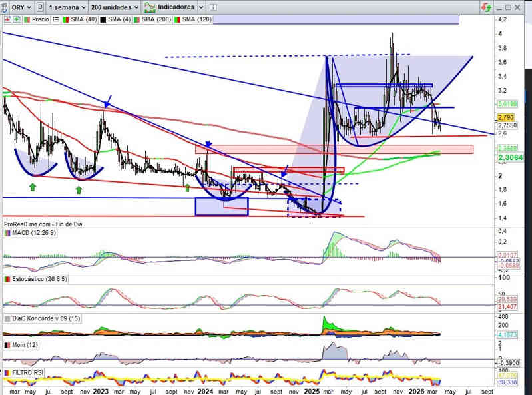Click the green arrows icon beside Precio
Image resolution: width=532 pixels, height=395 pixels.
(15, 19)
